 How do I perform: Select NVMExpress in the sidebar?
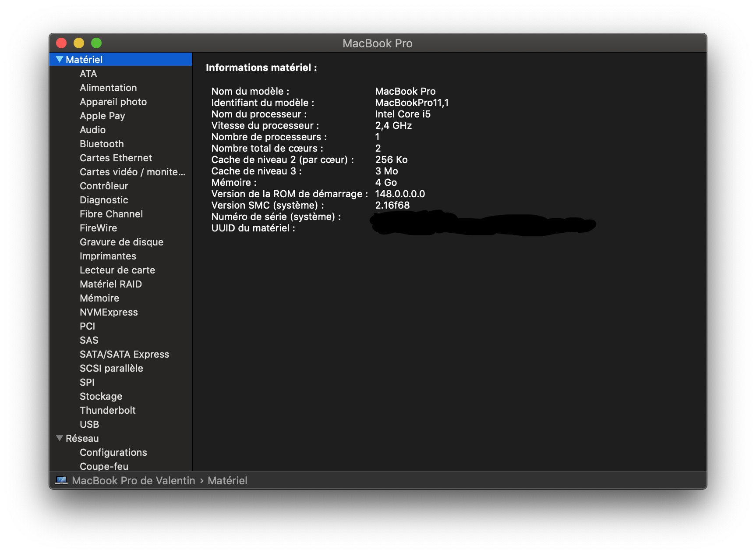109,312
